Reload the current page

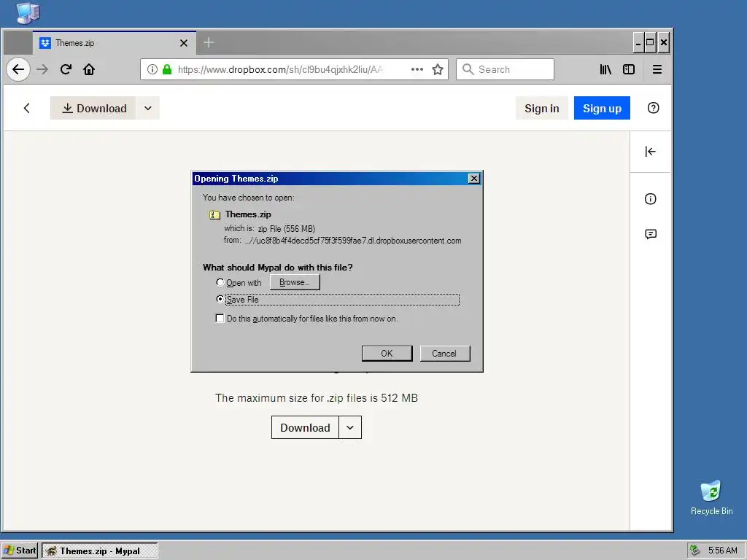point(66,69)
